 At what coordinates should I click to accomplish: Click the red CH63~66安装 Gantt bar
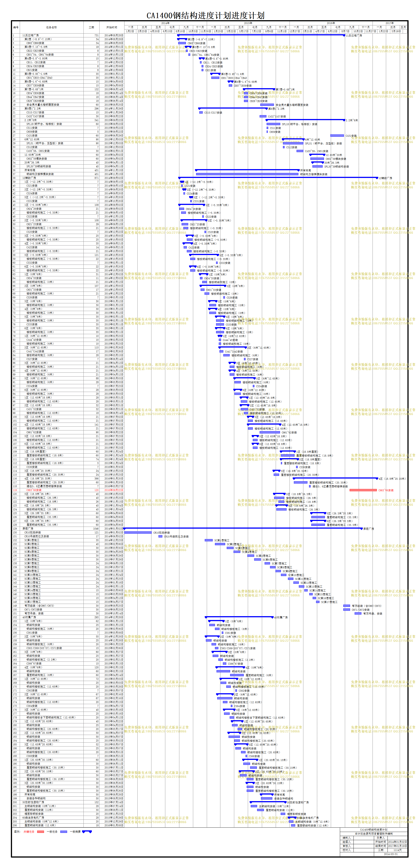(363, 490)
